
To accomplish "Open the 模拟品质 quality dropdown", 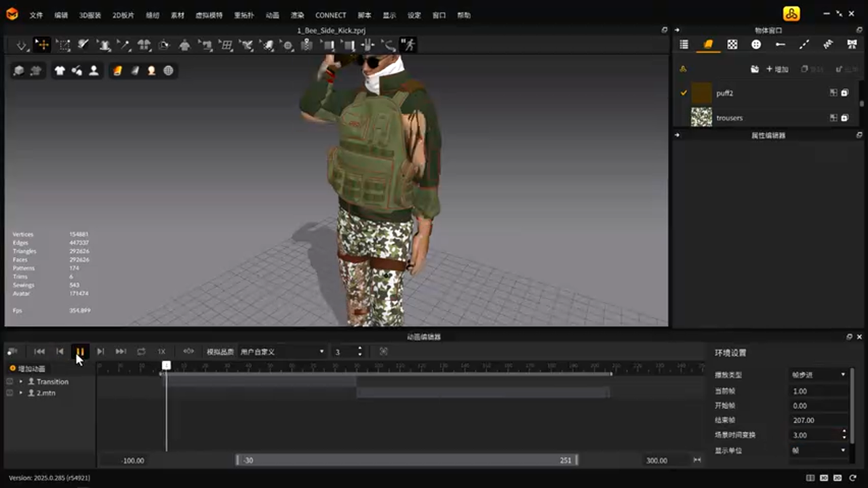I will pos(281,352).
